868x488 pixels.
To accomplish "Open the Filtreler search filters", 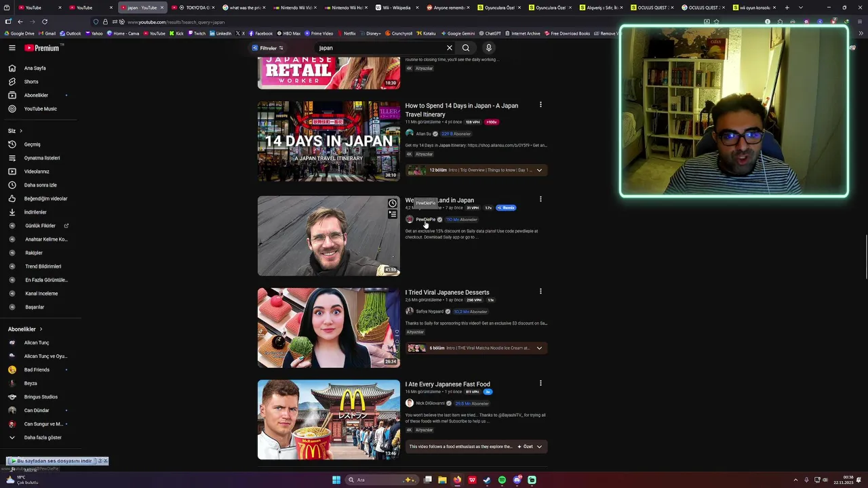I will 268,48.
